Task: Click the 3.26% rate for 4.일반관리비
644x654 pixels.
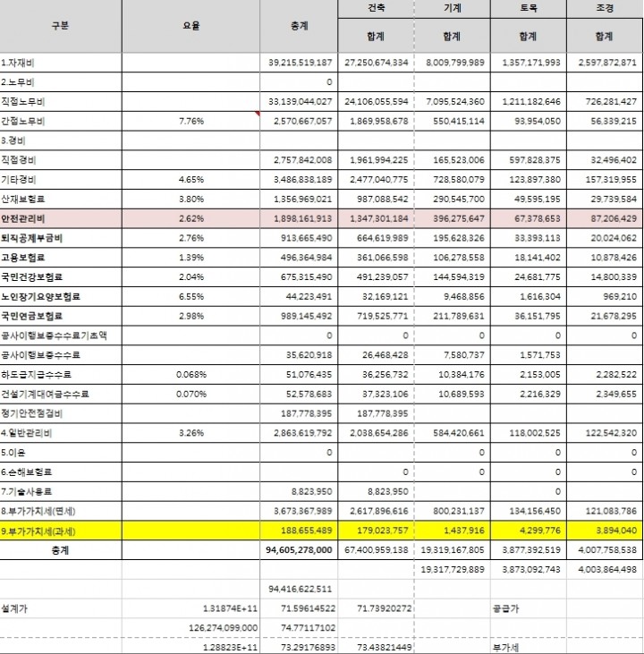Action: point(191,432)
